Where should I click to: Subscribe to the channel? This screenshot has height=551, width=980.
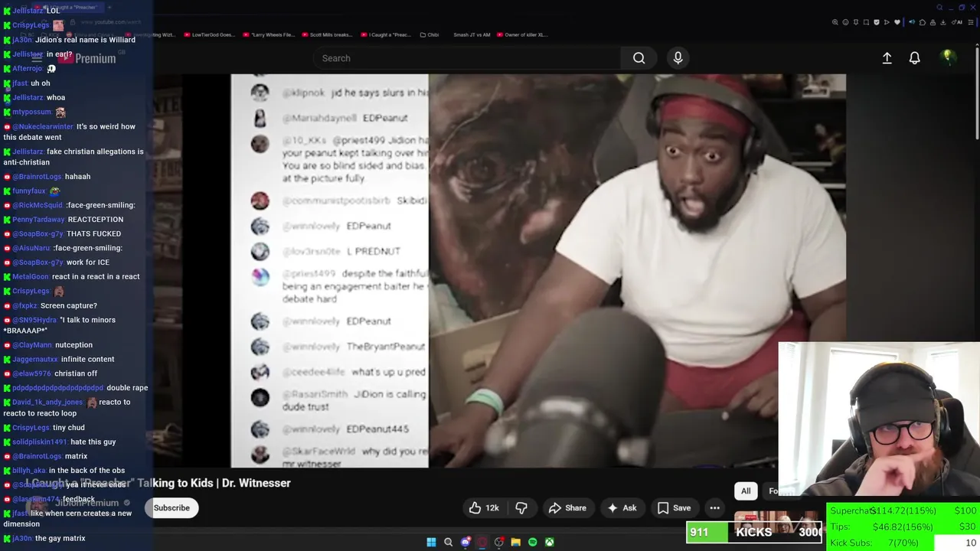point(171,507)
